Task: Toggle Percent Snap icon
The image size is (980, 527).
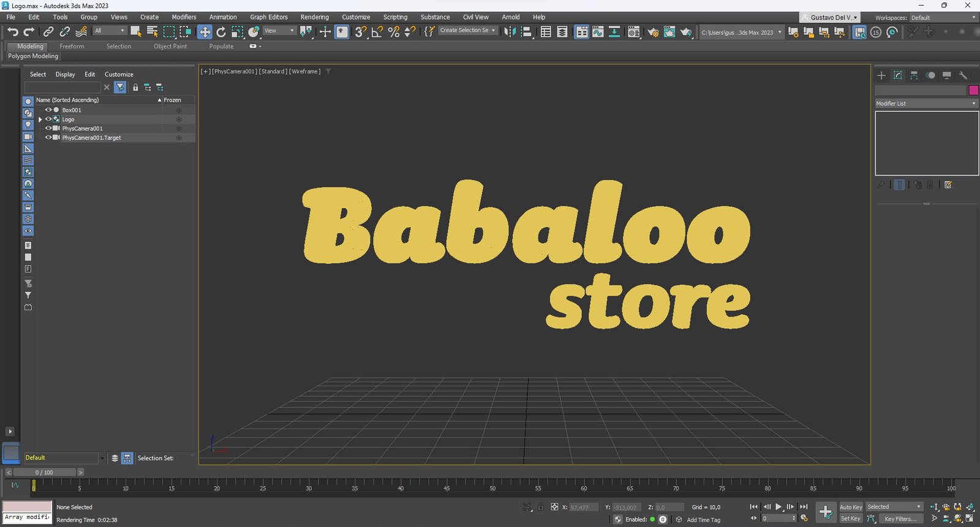Action: point(394,31)
